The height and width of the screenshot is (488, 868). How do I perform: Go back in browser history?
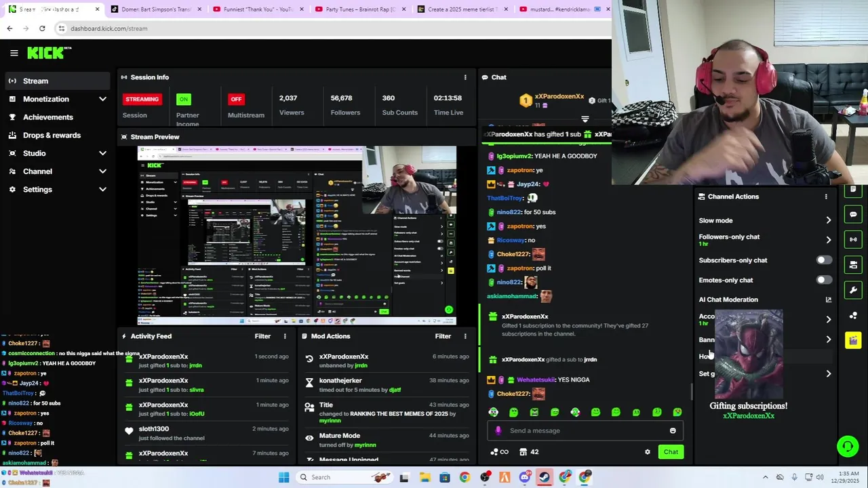tap(9, 28)
